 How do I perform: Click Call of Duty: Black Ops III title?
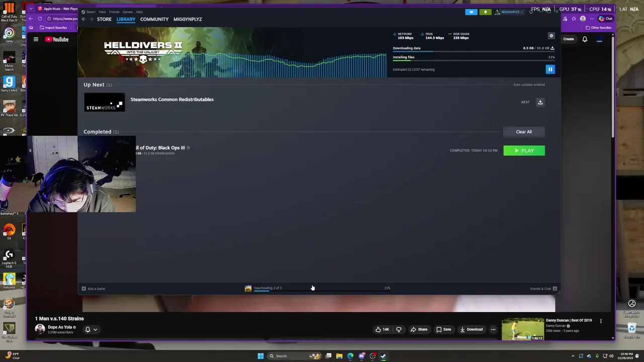click(160, 148)
